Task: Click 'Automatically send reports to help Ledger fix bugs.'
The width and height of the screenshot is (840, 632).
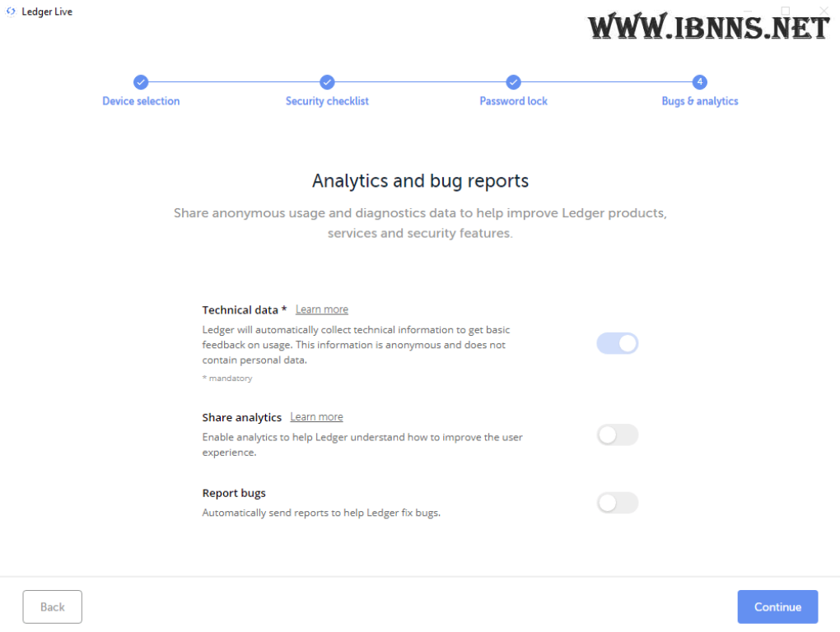Action: 321,513
